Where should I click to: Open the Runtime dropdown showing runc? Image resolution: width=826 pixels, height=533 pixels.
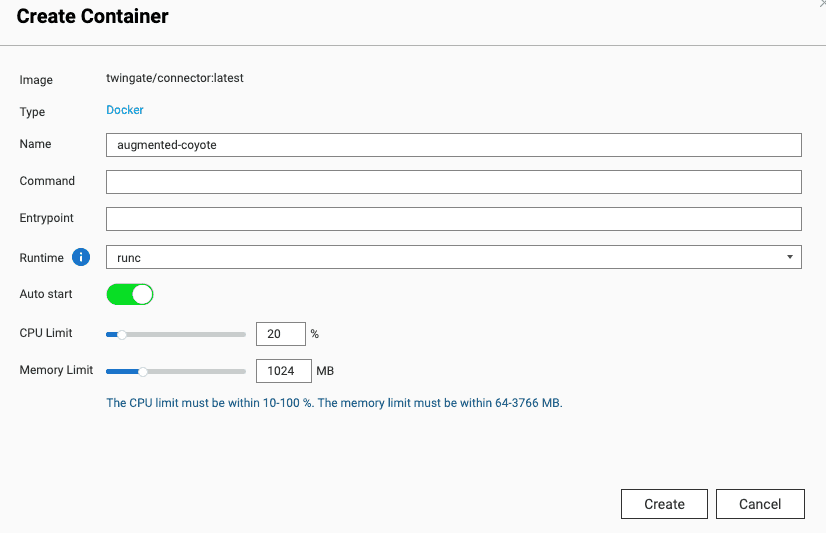pos(453,258)
